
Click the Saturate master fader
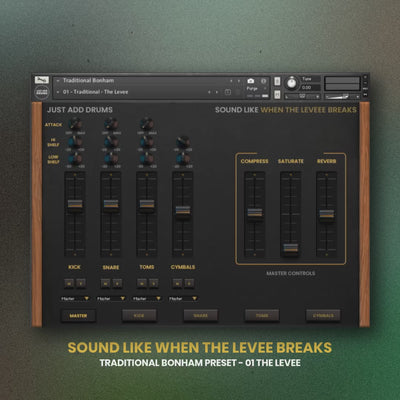click(x=291, y=248)
